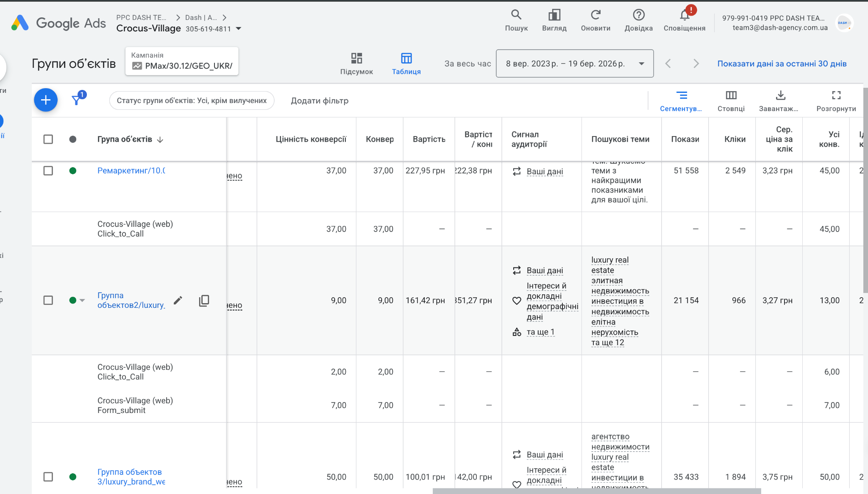Click the Оновити refresh icon
868x494 pixels.
pos(595,15)
